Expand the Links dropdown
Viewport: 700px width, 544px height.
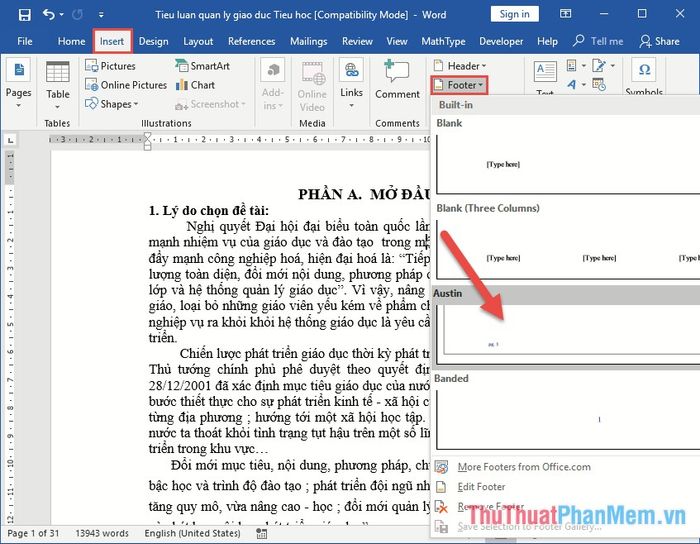tap(351, 84)
